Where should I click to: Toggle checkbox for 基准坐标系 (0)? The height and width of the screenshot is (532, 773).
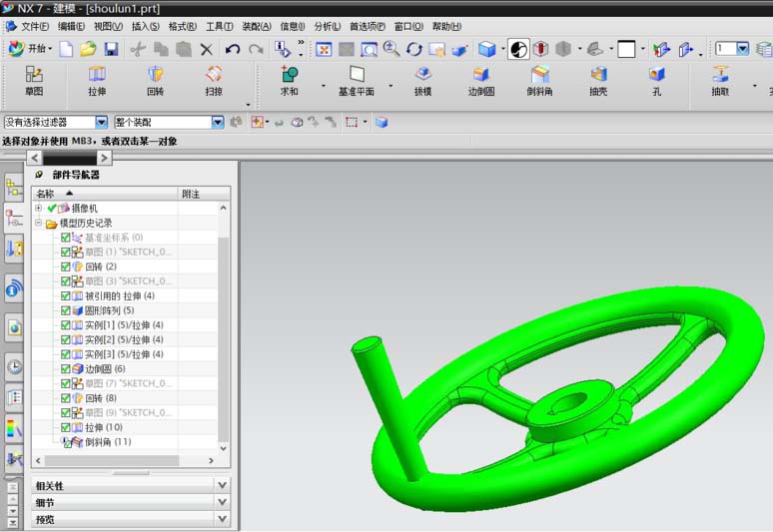[65, 238]
